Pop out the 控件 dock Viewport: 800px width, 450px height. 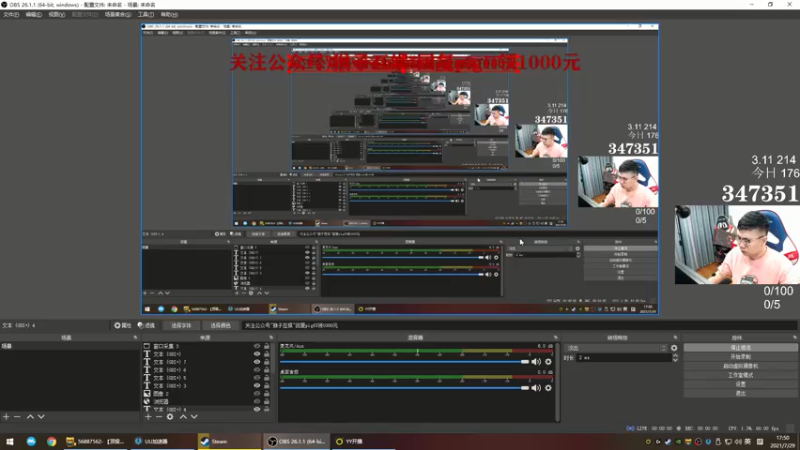click(794, 337)
